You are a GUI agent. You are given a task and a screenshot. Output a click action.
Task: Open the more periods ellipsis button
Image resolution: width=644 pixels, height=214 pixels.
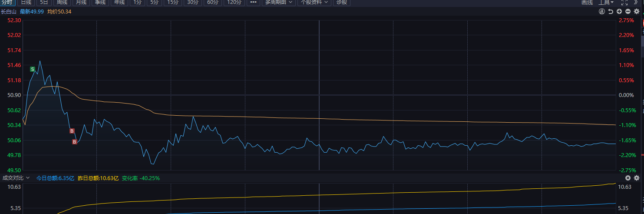click(x=253, y=2)
